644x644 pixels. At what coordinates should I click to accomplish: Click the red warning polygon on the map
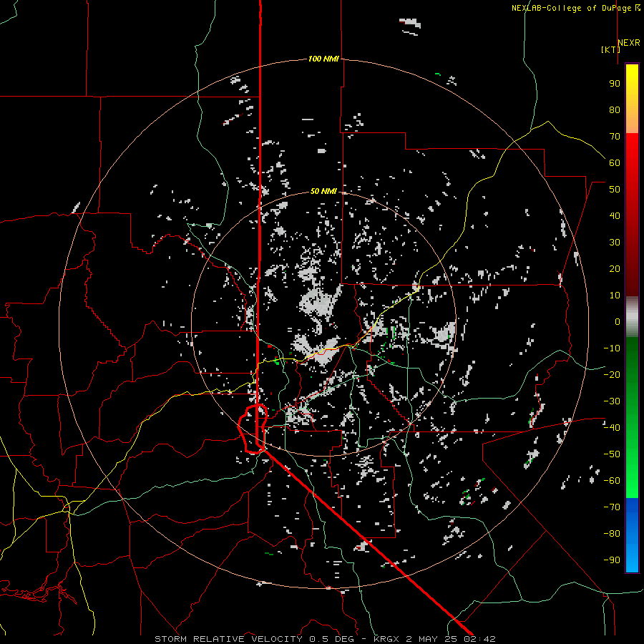253,429
